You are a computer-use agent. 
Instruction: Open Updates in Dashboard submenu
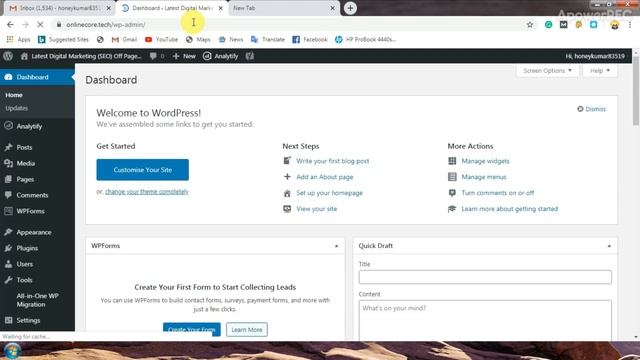[17, 108]
